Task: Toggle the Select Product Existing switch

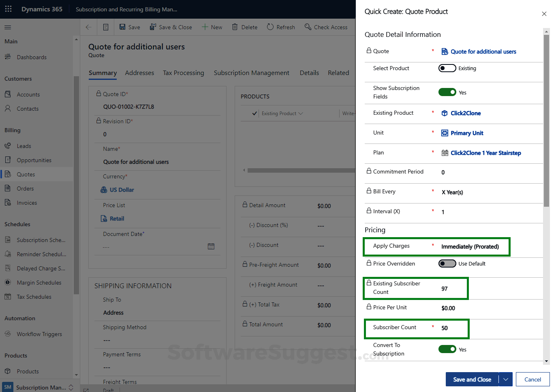Action: (447, 68)
